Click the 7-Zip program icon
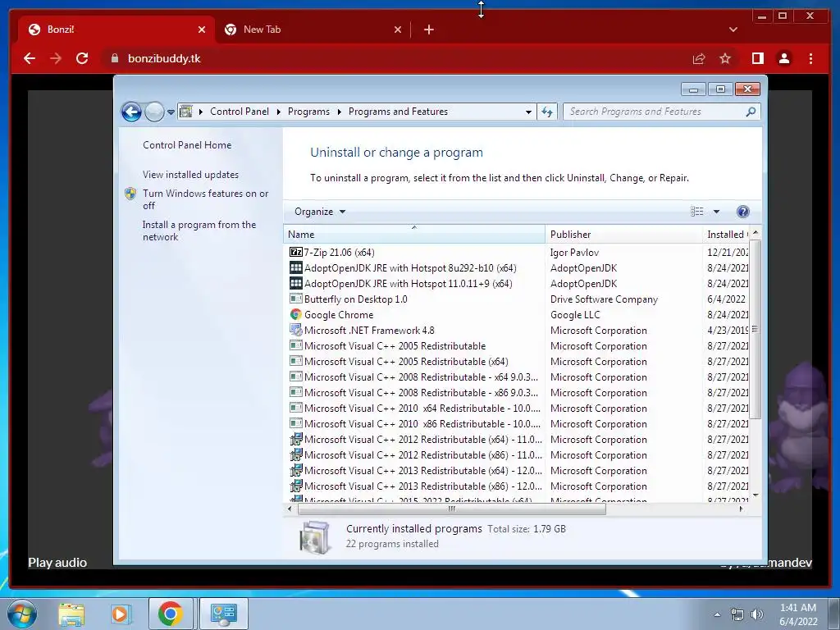Screen dimensions: 840x630 pos(295,253)
